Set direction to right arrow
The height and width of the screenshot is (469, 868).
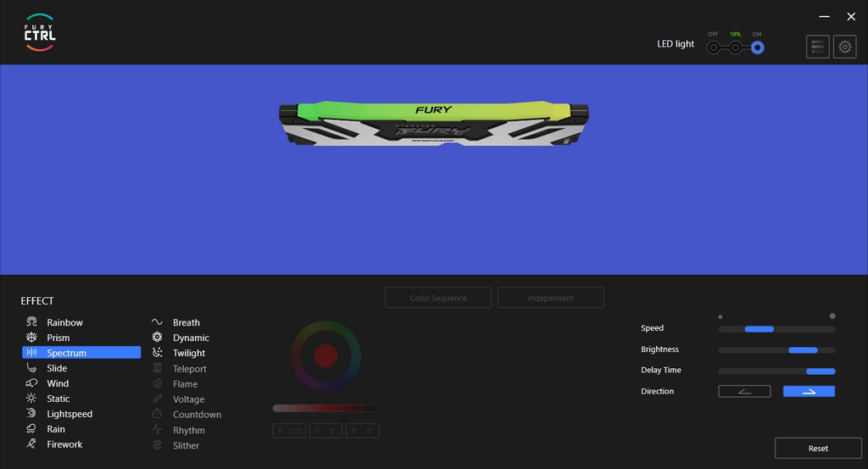click(809, 392)
